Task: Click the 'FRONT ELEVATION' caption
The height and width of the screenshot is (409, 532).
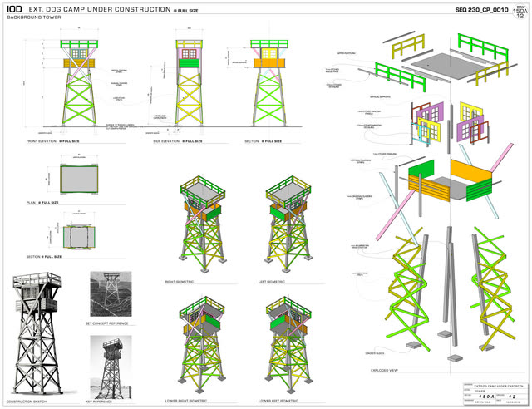Action: (x=42, y=141)
